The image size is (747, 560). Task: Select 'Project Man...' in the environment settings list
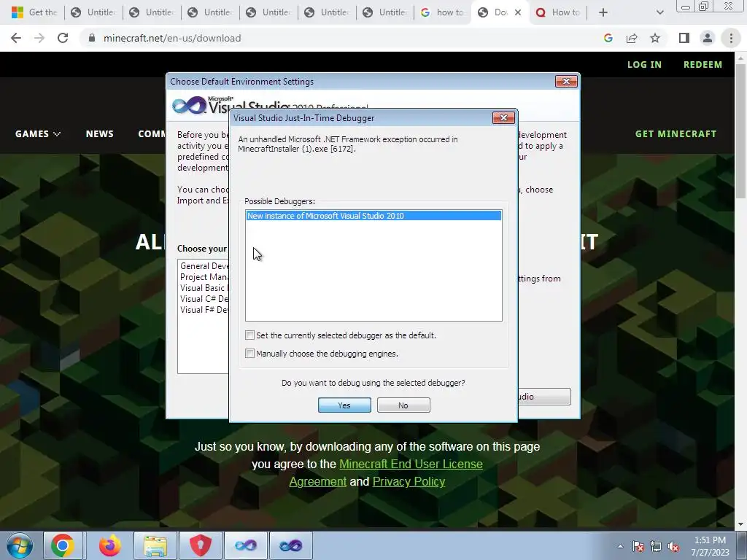[204, 277]
